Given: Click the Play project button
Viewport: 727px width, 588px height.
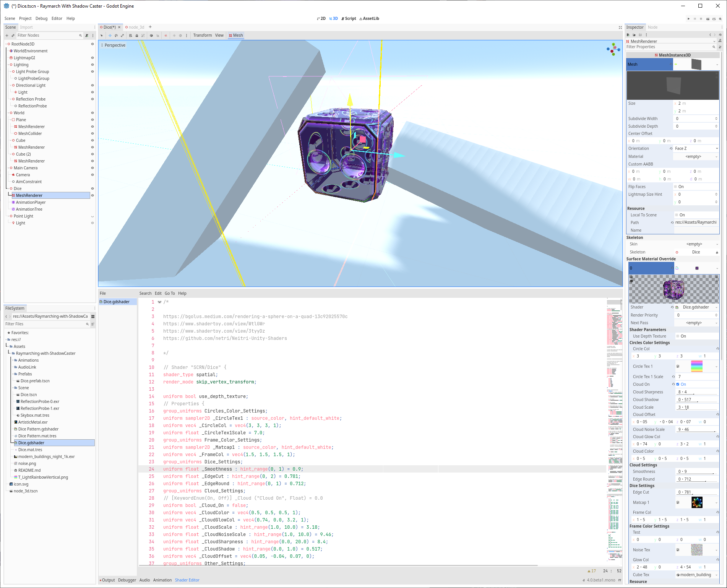Looking at the screenshot, I should (x=689, y=19).
